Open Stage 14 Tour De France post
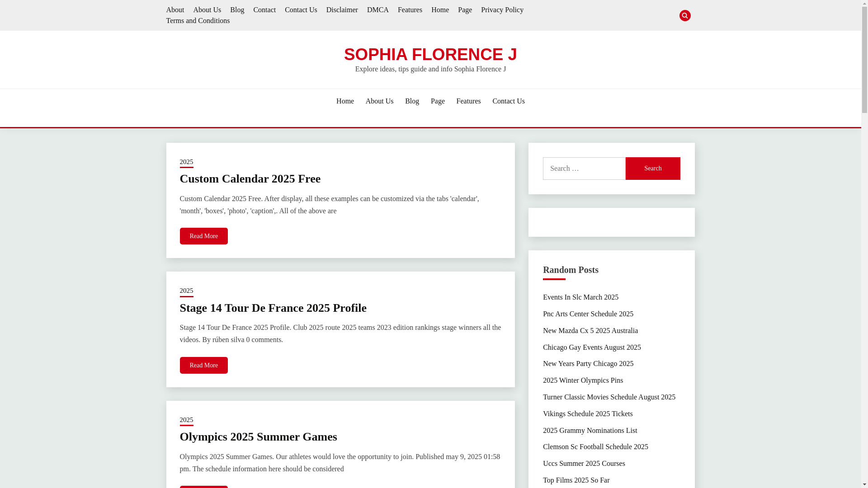 pos(273,308)
